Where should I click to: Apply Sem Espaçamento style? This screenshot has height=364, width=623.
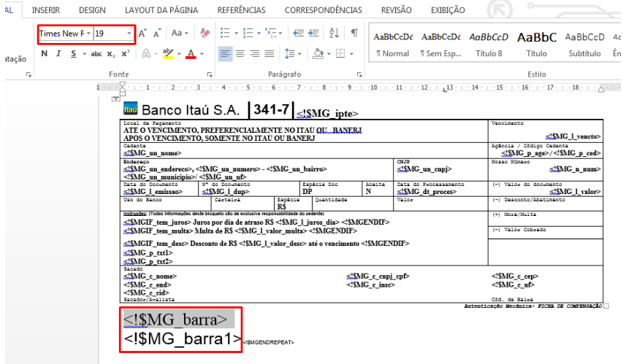pos(440,44)
